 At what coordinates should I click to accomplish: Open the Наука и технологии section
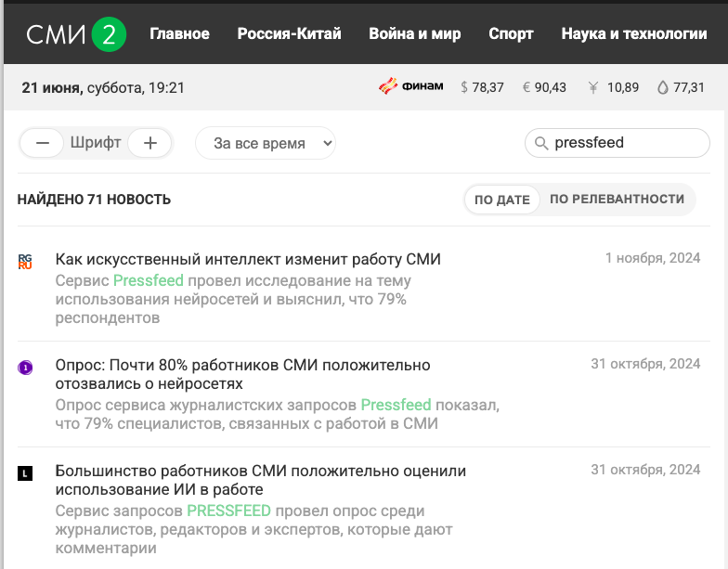(x=633, y=33)
